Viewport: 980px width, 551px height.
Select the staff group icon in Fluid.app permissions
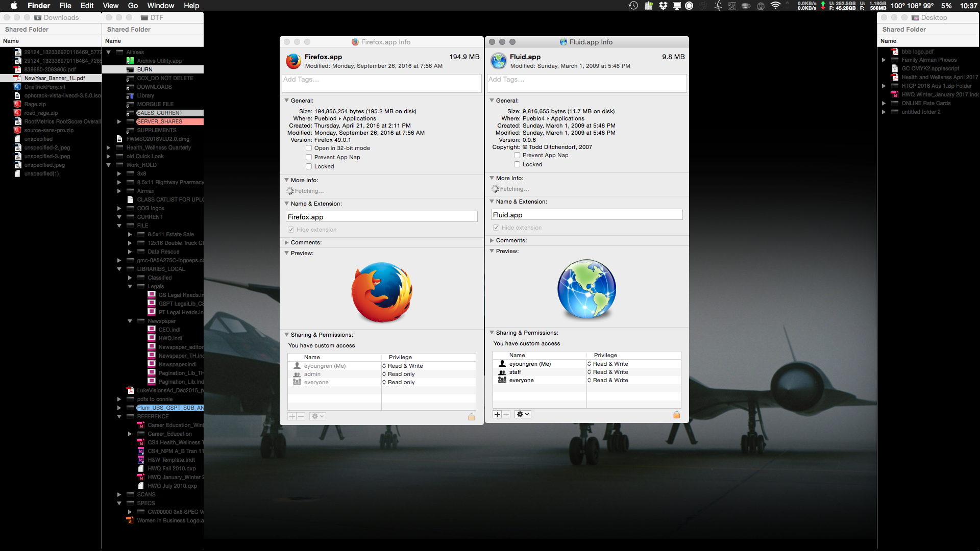[502, 372]
